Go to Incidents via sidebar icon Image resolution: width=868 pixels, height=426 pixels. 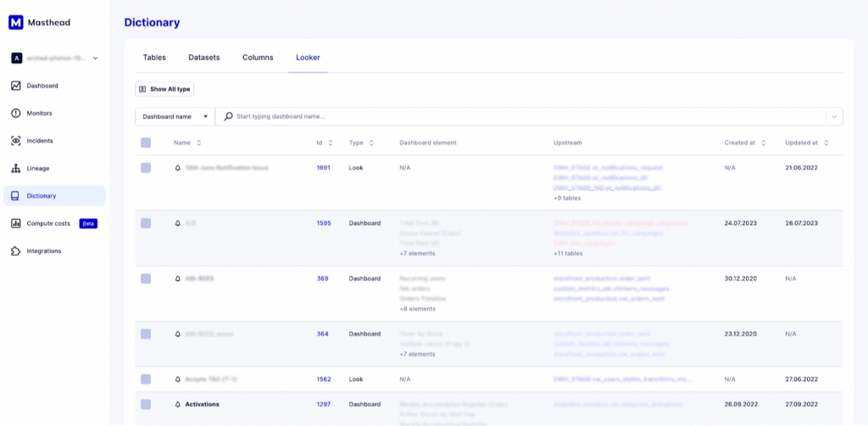click(x=16, y=141)
